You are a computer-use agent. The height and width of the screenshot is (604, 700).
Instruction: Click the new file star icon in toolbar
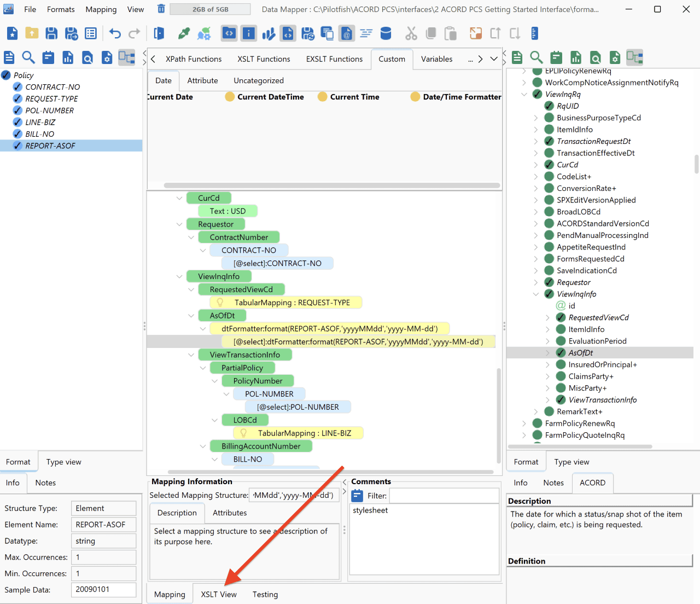(x=12, y=33)
